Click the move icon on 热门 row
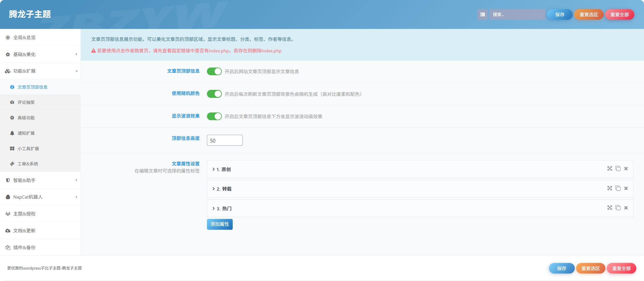This screenshot has height=281, width=644. click(610, 208)
